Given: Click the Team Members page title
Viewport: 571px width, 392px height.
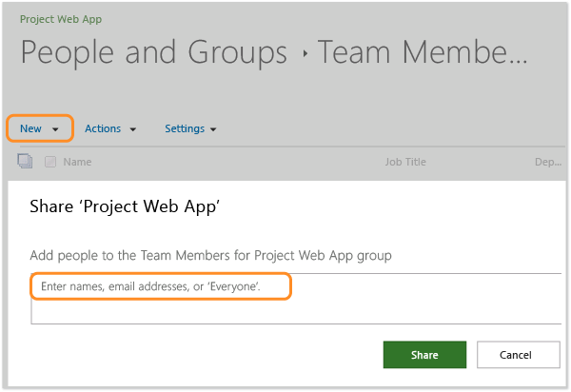Looking at the screenshot, I should pos(422,53).
